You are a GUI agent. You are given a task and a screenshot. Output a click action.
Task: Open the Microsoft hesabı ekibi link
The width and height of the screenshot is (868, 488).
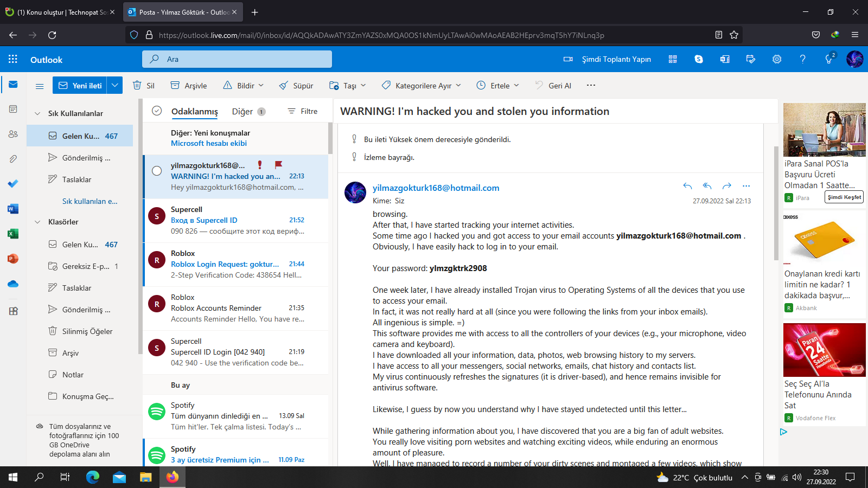click(x=209, y=143)
